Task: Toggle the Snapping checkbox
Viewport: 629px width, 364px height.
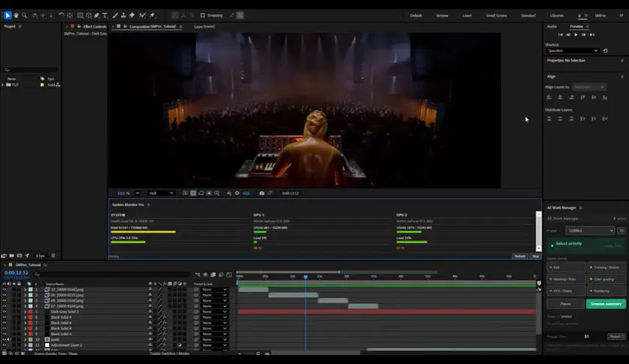Action: [202, 15]
